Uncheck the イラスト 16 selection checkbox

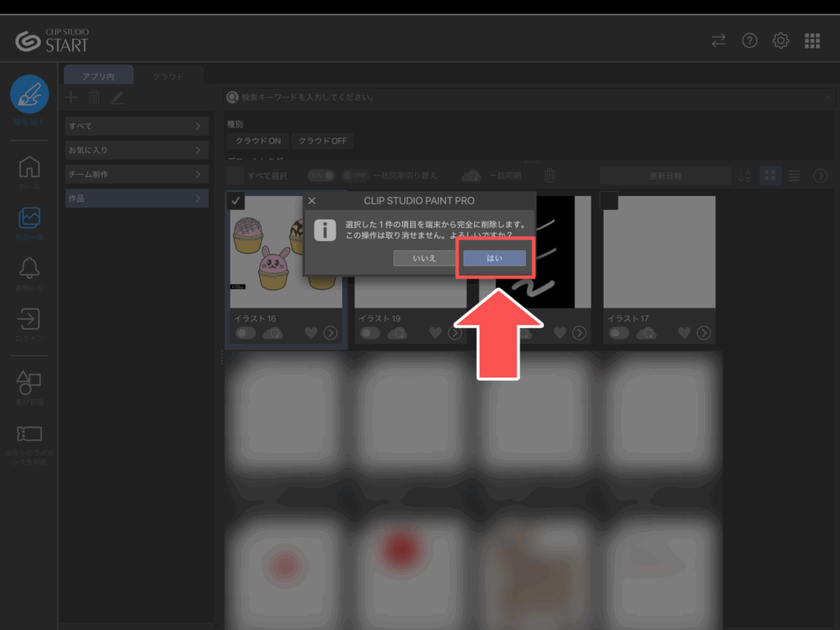click(236, 201)
